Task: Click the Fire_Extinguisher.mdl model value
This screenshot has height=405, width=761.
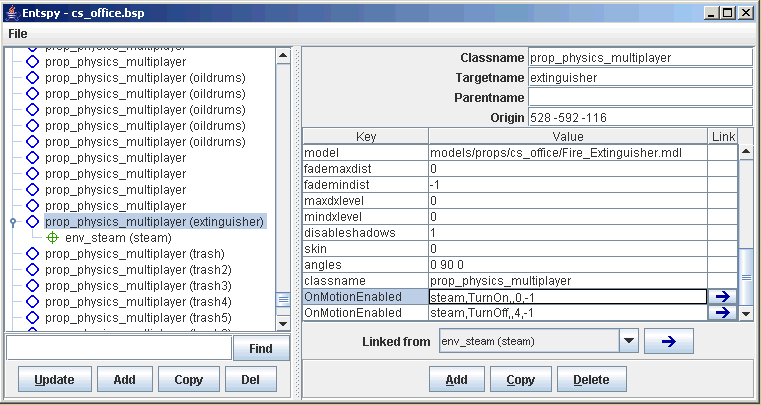Action: click(568, 153)
